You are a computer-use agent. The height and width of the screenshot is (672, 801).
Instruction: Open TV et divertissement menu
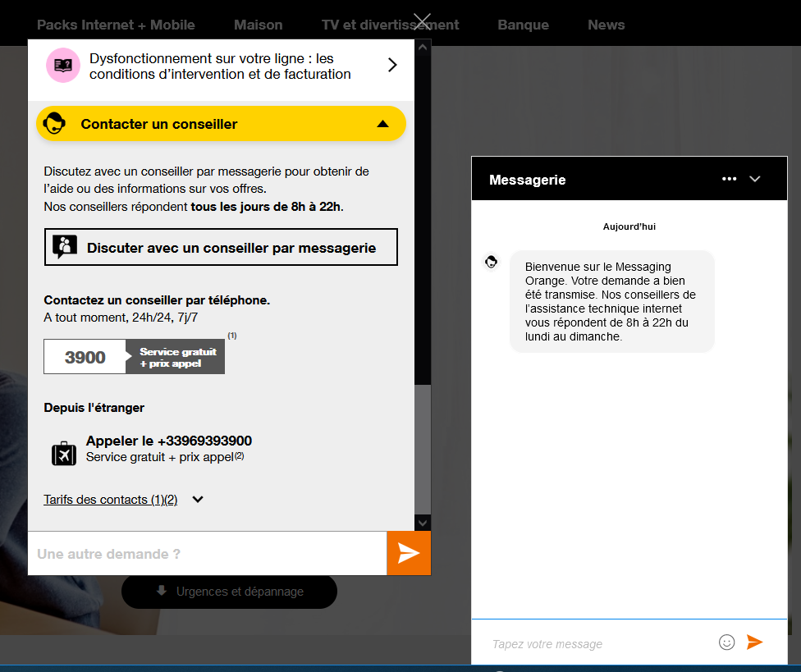point(391,25)
